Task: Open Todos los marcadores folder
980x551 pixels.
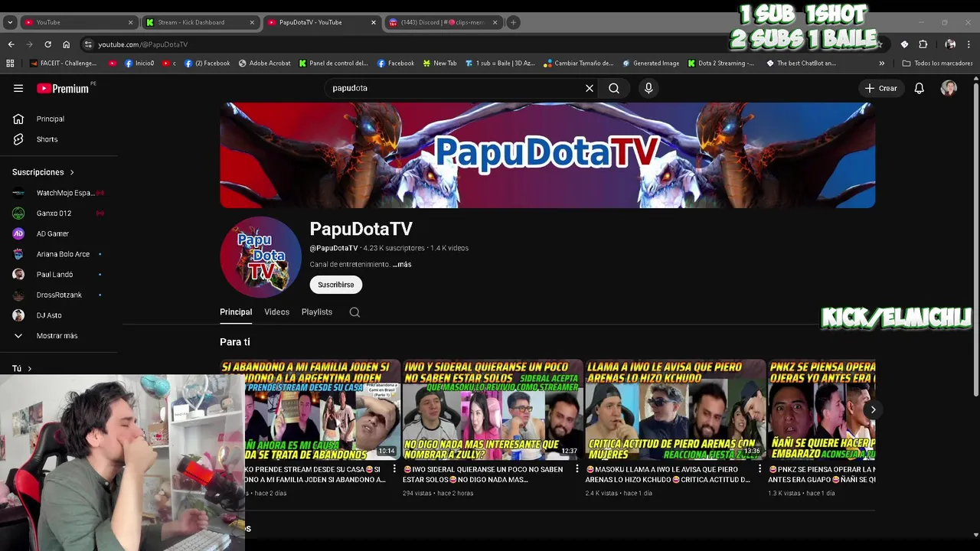Action: pos(938,64)
